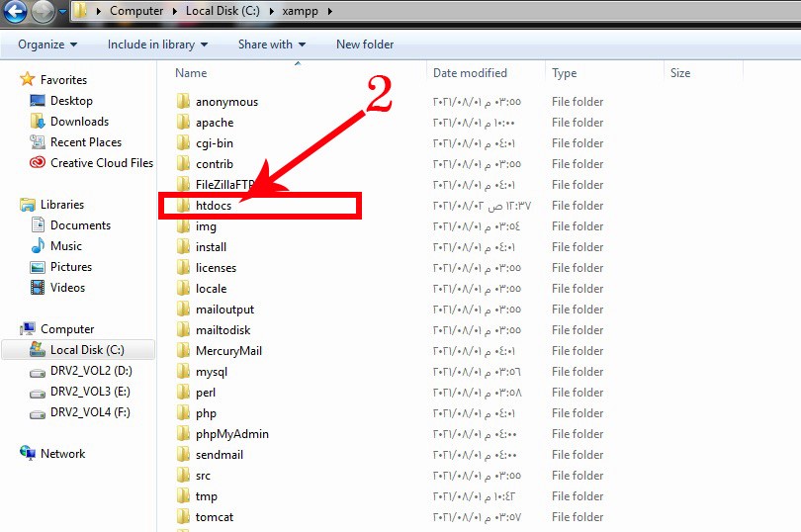Click the DRV2_VOL2 (D:) drive icon
Screen dimensions: 801x532
click(x=38, y=373)
